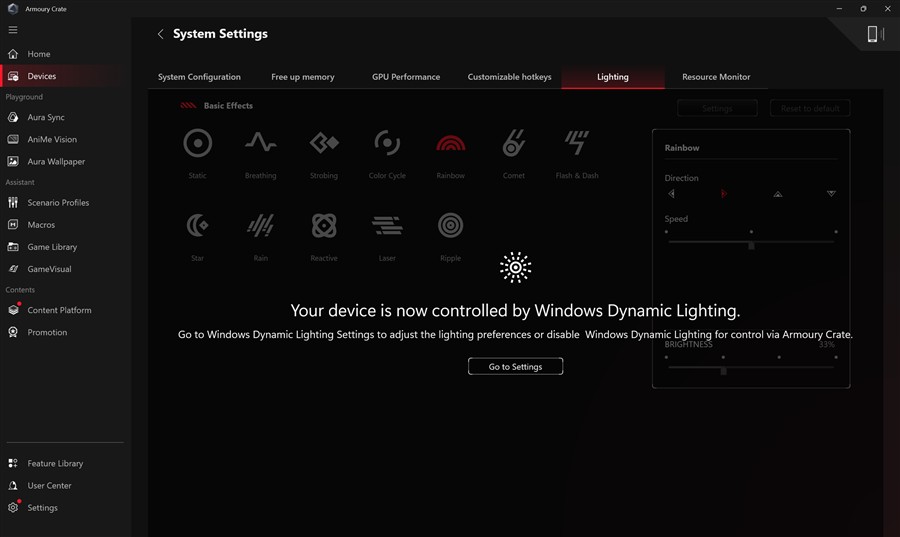Select the Strobing effect icon
Image resolution: width=900 pixels, height=537 pixels.
[324, 144]
